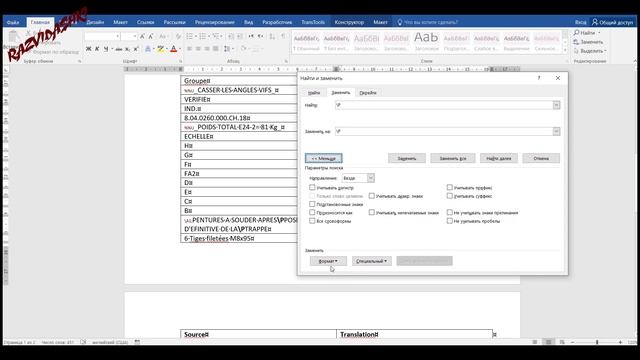This screenshot has width=640, height=360.
Task: Justify text alignment
Action: tap(216, 49)
